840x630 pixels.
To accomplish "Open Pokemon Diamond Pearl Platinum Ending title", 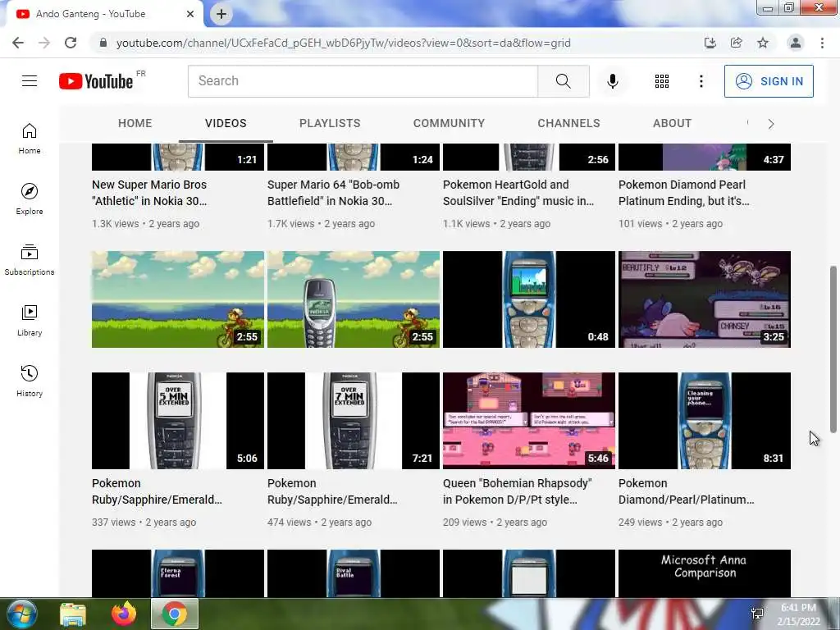I will click(683, 193).
